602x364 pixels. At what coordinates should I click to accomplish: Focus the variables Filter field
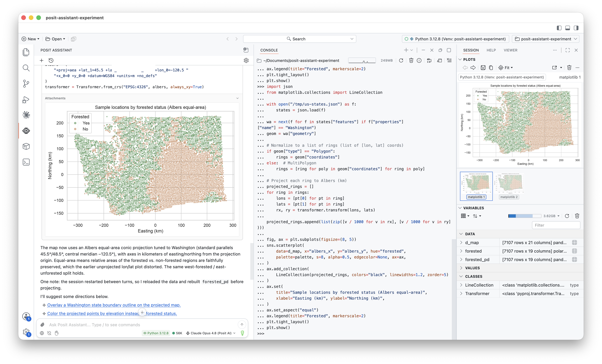tap(556, 225)
